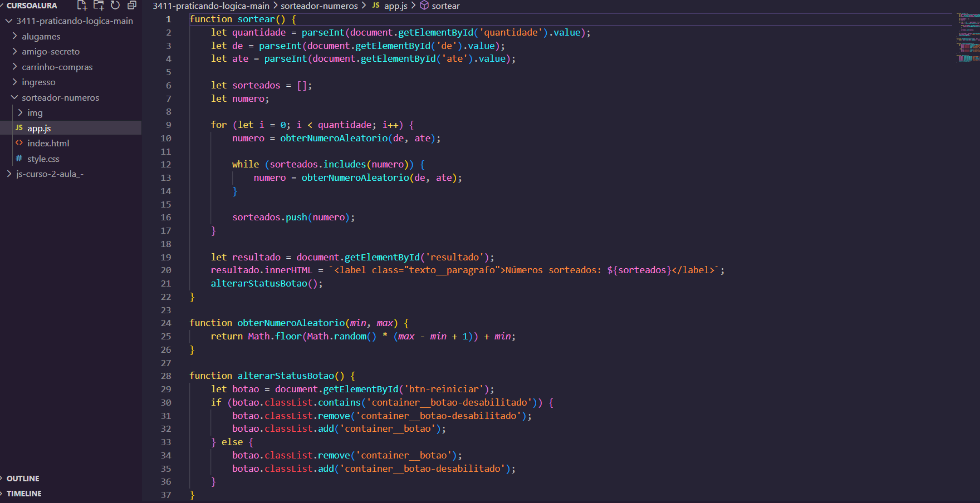Click 'function sortear()' declaration text
The width and height of the screenshot is (980, 503).
(237, 19)
